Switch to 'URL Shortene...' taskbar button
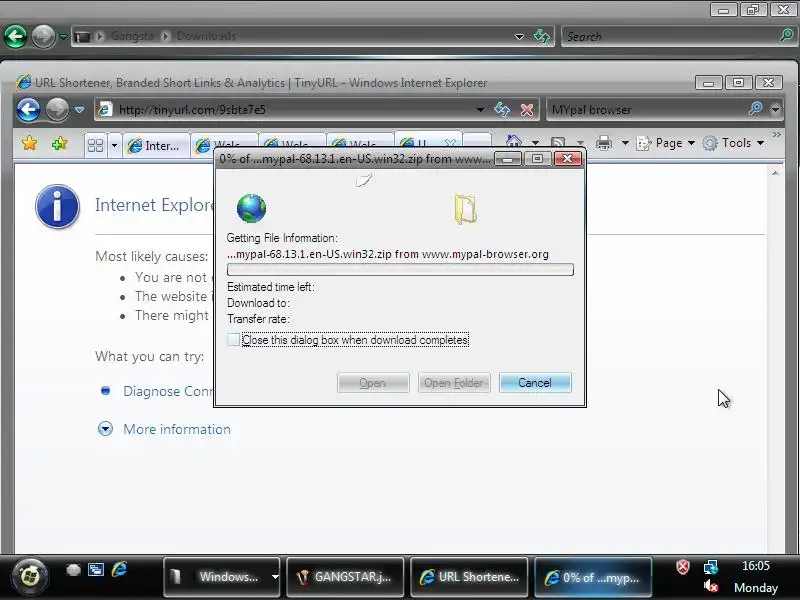 [x=469, y=577]
